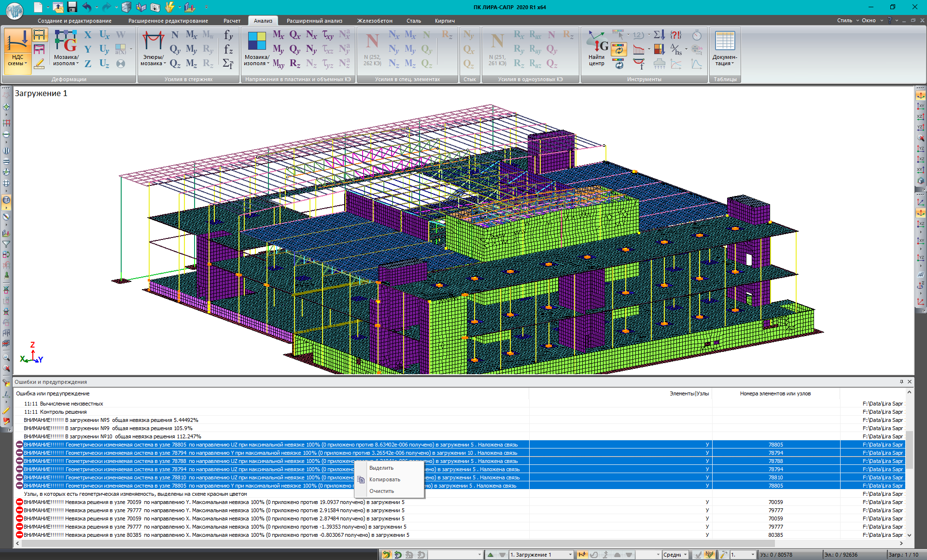927x560 pixels.
Task: Choose Копировать from the context menu
Action: tap(384, 479)
